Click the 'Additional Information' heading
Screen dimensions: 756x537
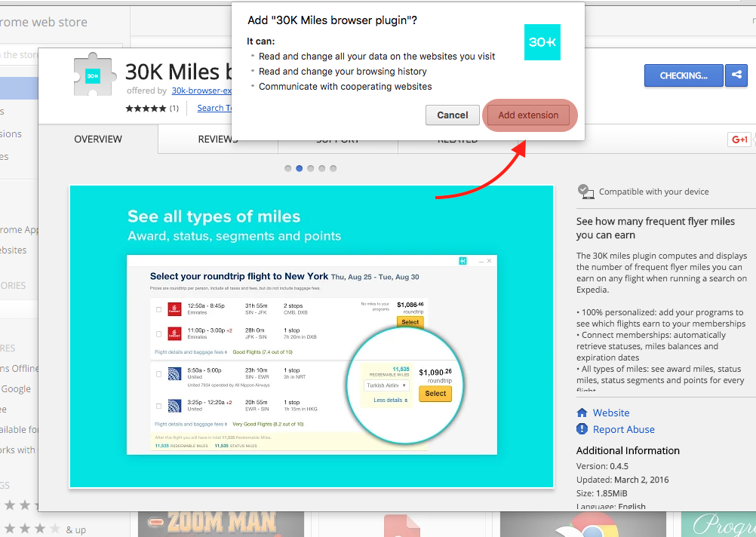click(x=628, y=451)
